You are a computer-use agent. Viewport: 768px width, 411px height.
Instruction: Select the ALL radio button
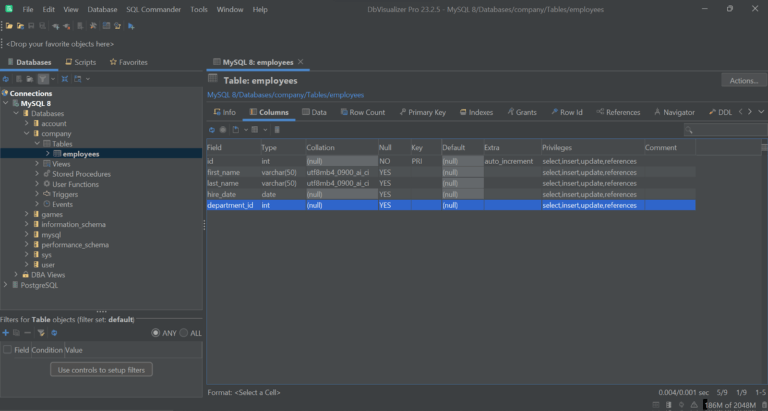(x=184, y=333)
